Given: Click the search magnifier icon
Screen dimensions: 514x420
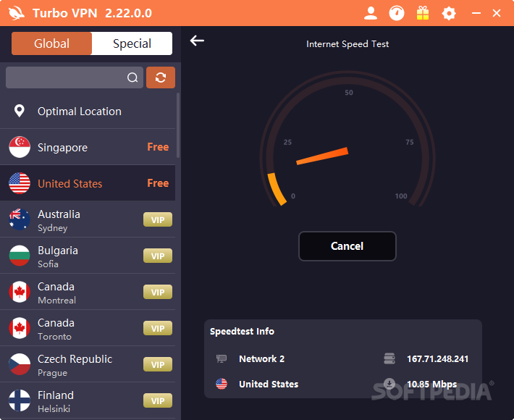Looking at the screenshot, I should pyautogui.click(x=132, y=77).
